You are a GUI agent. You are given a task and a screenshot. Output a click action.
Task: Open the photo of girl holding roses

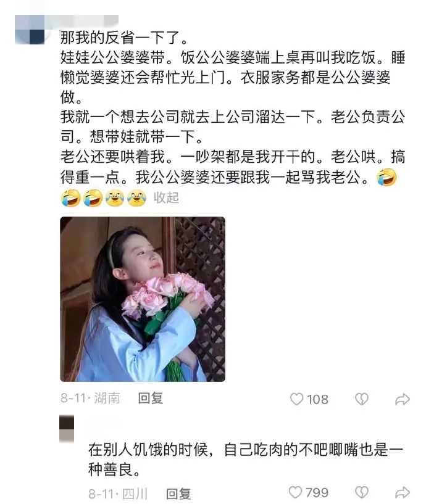point(143,299)
